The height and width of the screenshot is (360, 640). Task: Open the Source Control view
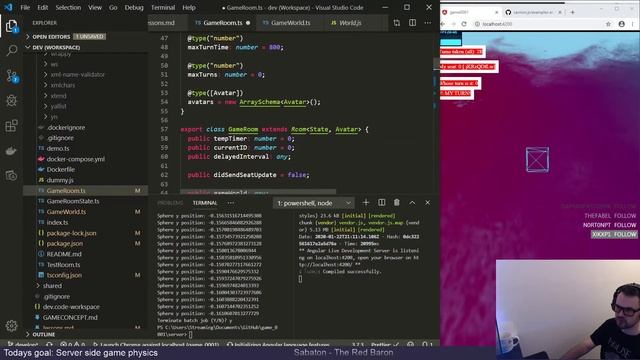click(x=11, y=76)
